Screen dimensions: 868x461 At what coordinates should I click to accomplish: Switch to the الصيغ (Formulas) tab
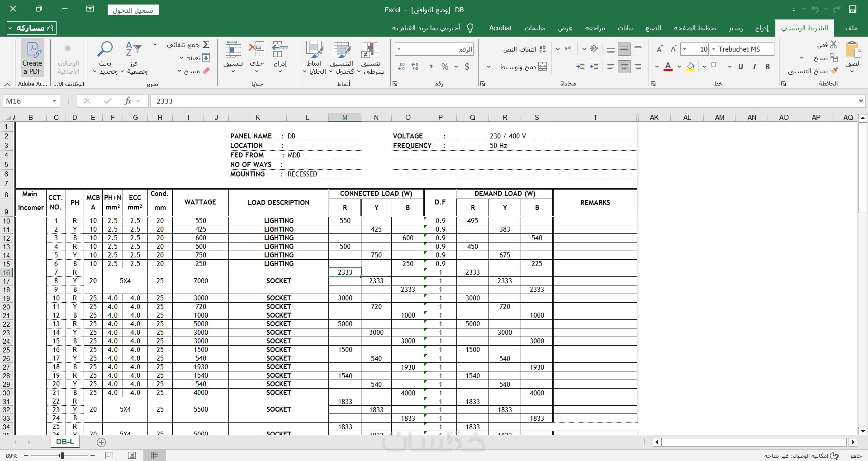pyautogui.click(x=653, y=28)
